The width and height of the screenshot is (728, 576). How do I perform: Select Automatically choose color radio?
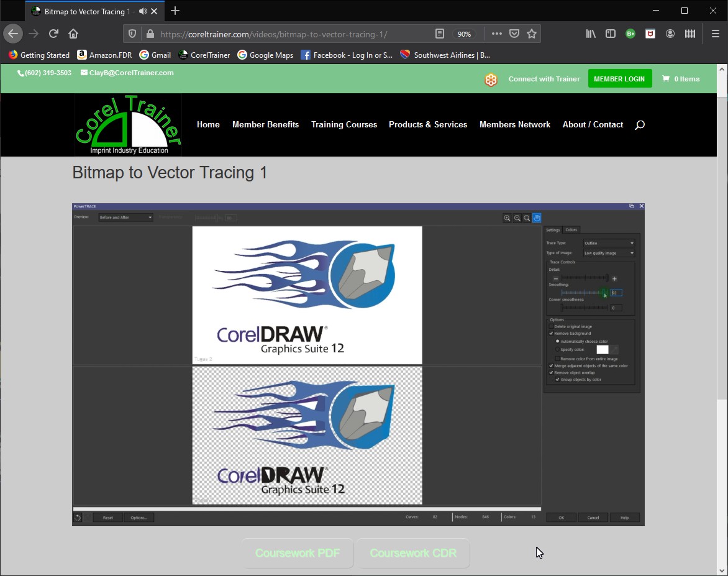[x=558, y=341]
